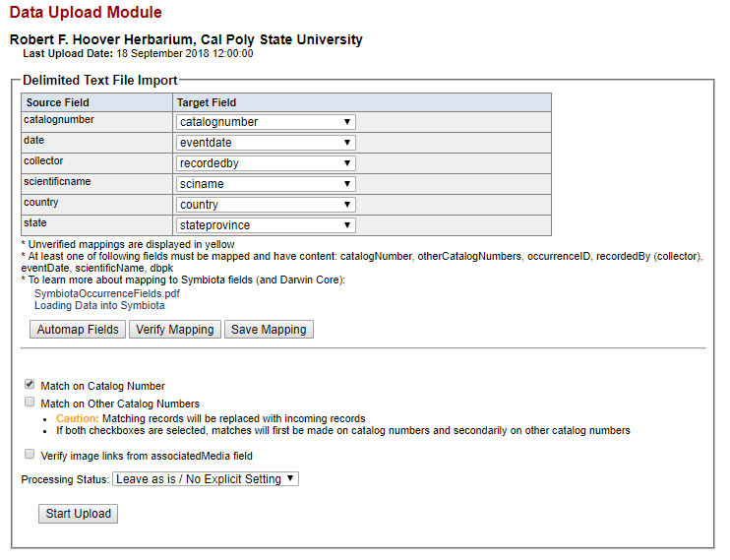Select the catalognumber source field cell
This screenshot has height=560, width=730.
[x=96, y=122]
